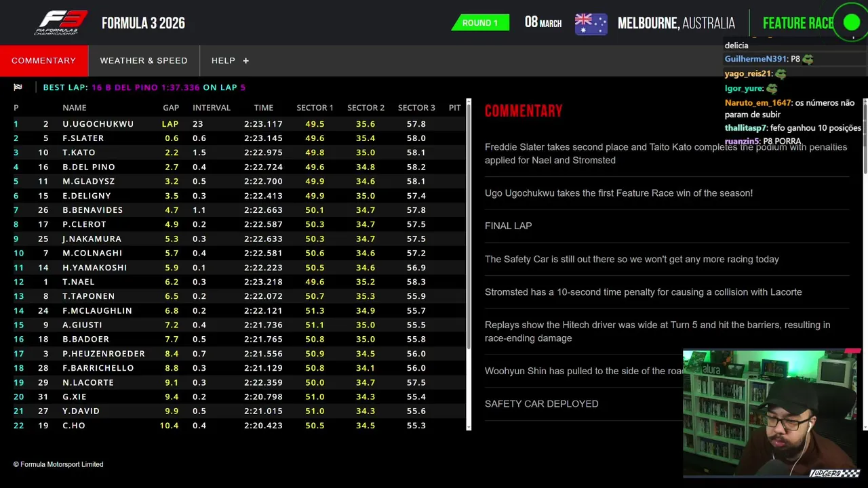This screenshot has height=488, width=868.
Task: Select the P.Heuzenroeder driver name
Action: (104, 354)
